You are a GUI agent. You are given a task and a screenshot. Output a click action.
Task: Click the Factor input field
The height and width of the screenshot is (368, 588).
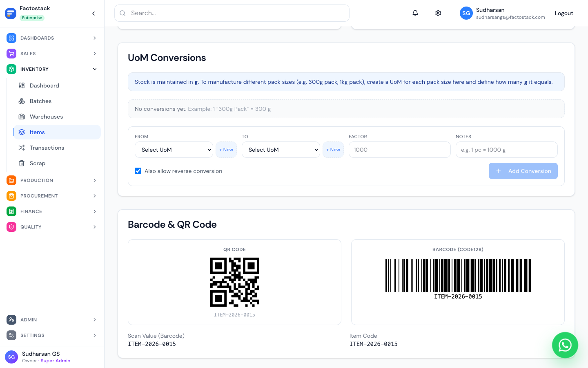[x=400, y=150]
